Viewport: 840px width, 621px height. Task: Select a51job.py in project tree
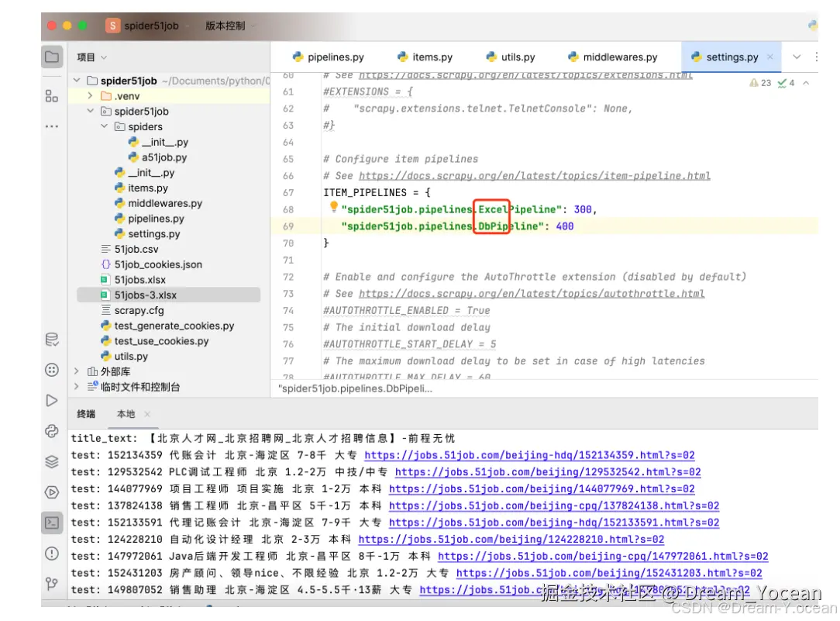(158, 157)
